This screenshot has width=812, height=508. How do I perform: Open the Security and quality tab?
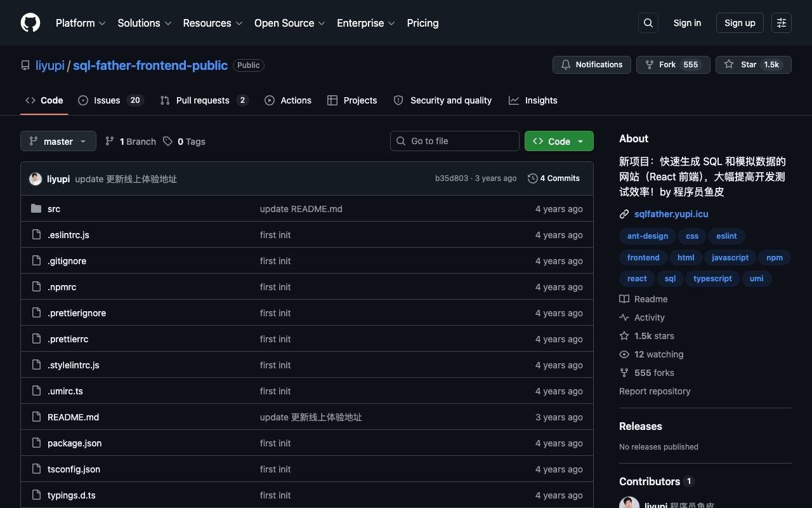pos(443,100)
